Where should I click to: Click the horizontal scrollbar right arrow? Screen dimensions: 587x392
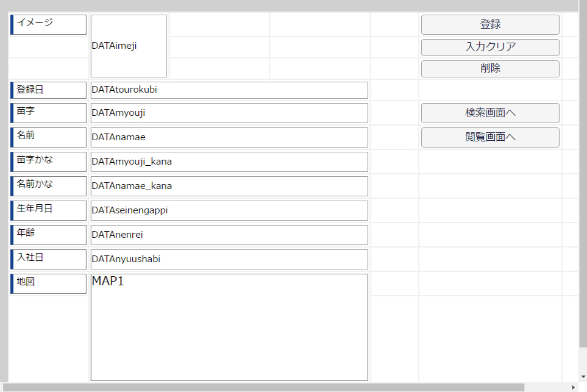[573, 388]
